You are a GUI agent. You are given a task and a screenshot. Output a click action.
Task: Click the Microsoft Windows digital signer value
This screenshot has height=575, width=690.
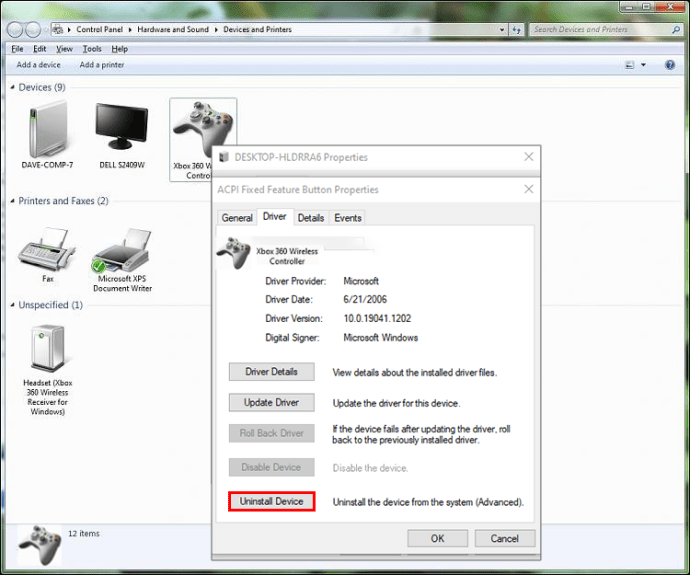pos(381,338)
